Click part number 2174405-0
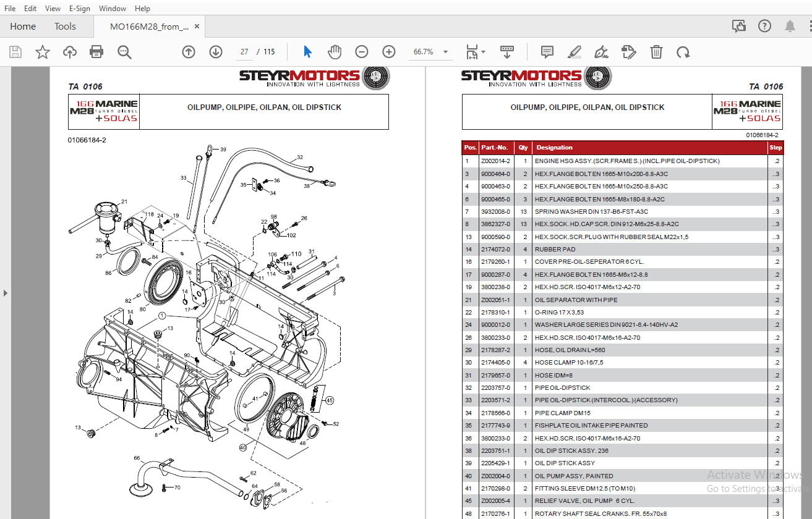Image resolution: width=812 pixels, height=519 pixels. click(495, 363)
